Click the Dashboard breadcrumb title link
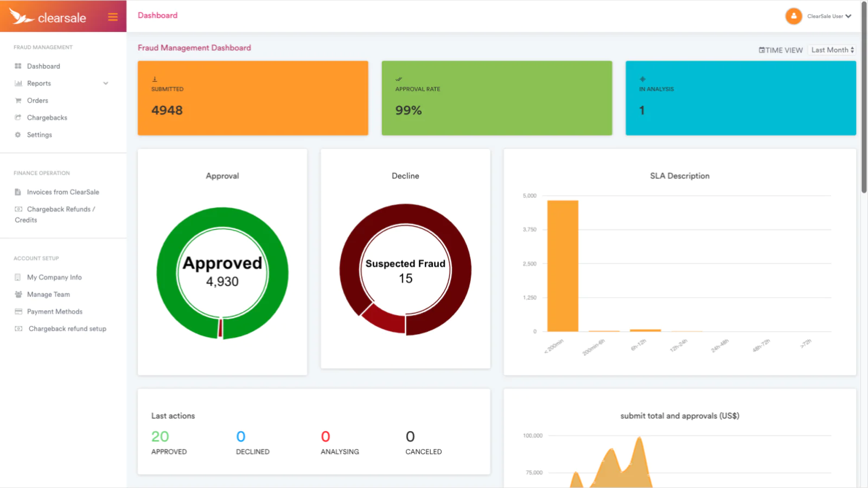 (157, 15)
